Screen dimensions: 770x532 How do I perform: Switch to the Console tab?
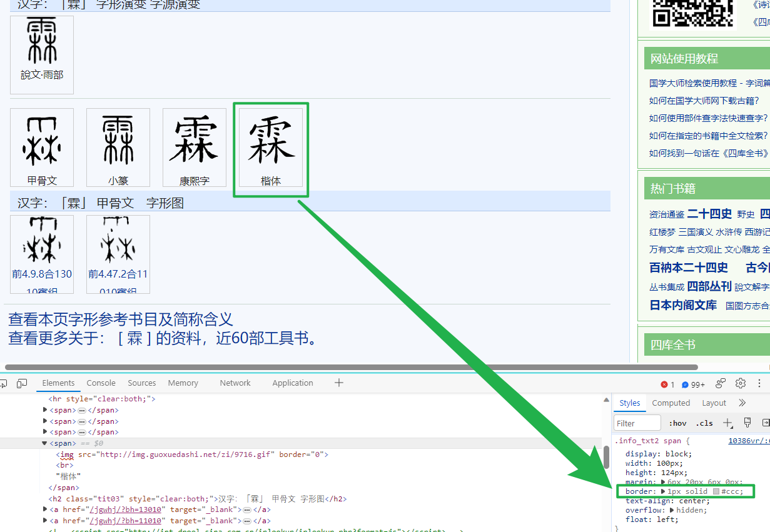pos(101,383)
